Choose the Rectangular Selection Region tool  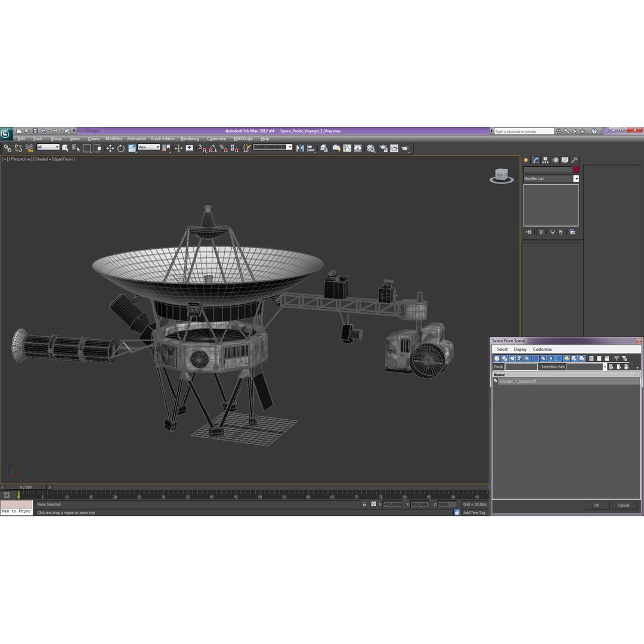[86, 148]
